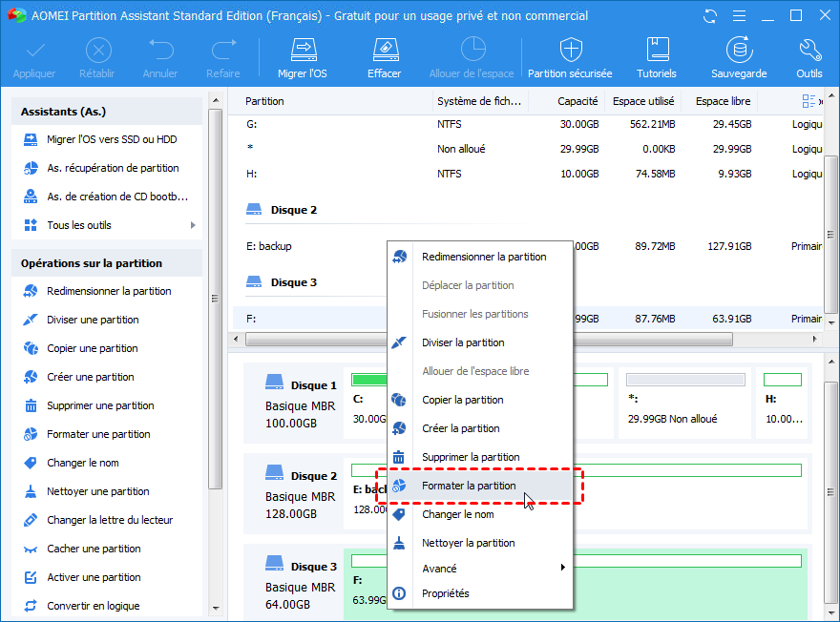
Task: Sort by Partition column header
Action: [x=331, y=101]
